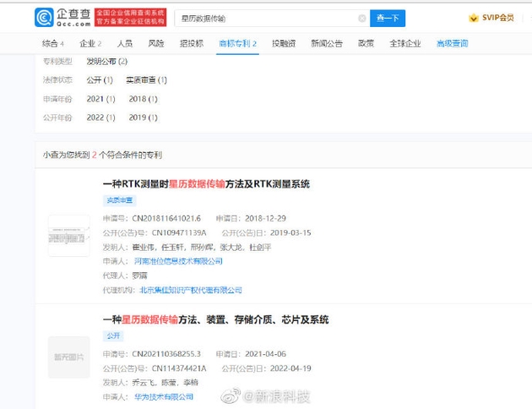This screenshot has width=532, height=409.
Task: Click publication date 2022-04-19
Action: [x=290, y=368]
